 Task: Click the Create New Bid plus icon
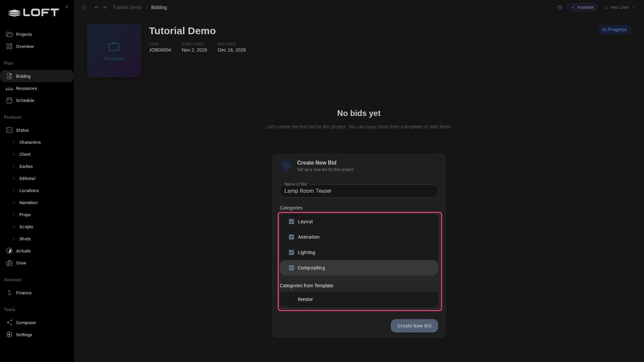(286, 166)
